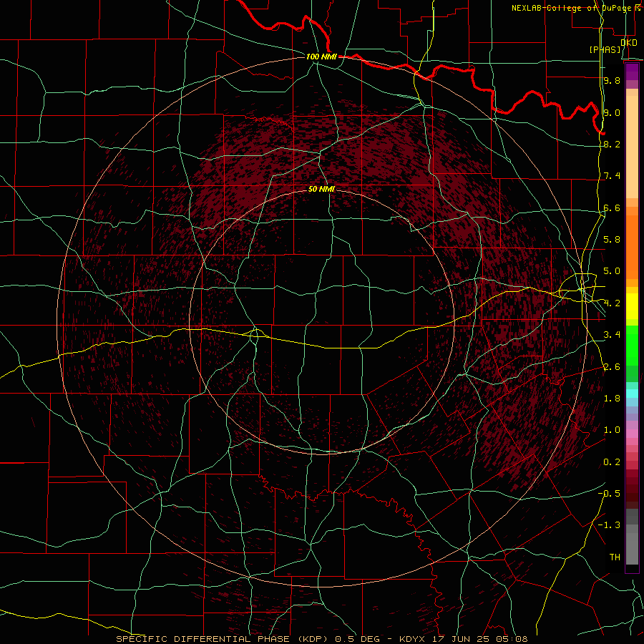644x644 pixels.
Task: Click the 7.4 scale value
Action: point(612,176)
